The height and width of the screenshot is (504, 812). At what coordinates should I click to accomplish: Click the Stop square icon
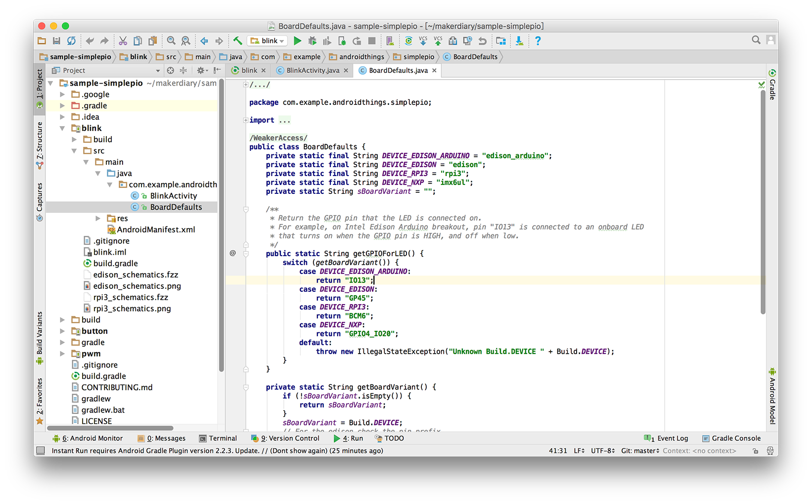pos(372,41)
